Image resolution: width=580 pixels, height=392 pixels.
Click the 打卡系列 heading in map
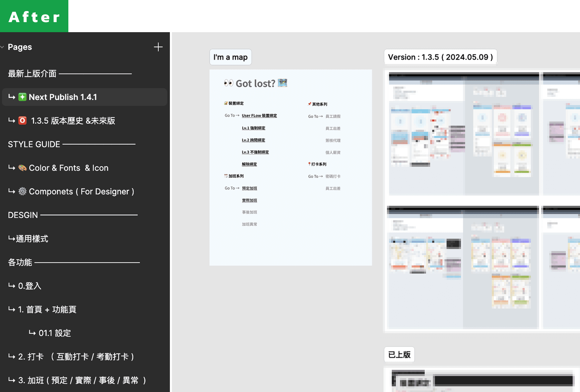coord(319,164)
